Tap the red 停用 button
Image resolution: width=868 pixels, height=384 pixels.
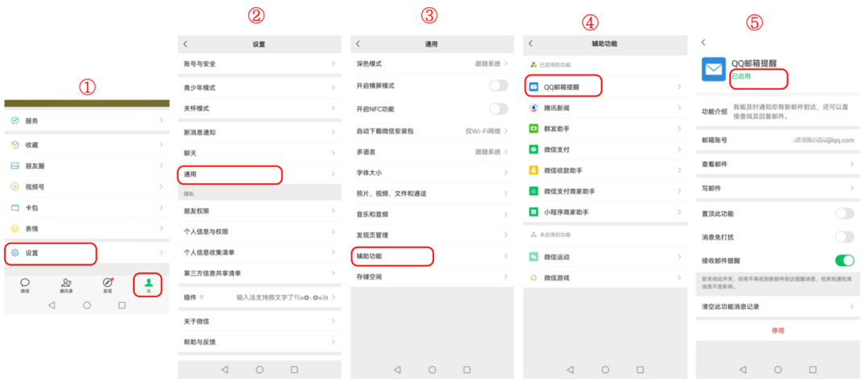click(x=778, y=330)
